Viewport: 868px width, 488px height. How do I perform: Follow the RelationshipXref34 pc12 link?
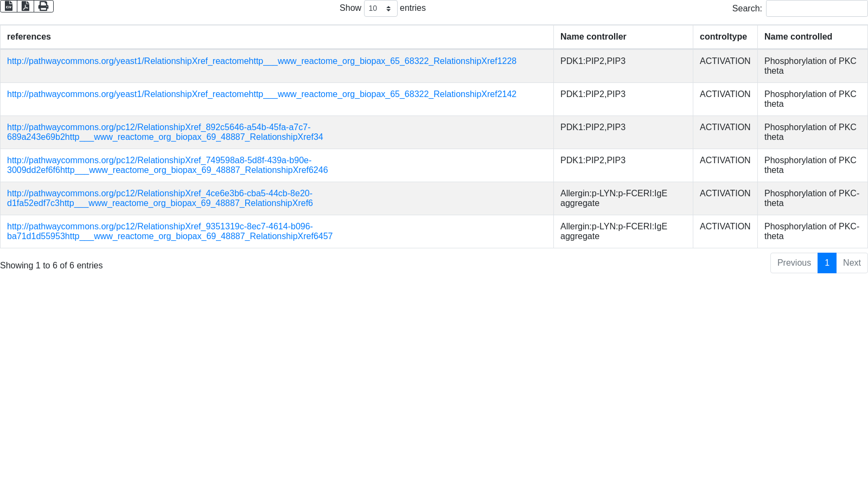(164, 132)
